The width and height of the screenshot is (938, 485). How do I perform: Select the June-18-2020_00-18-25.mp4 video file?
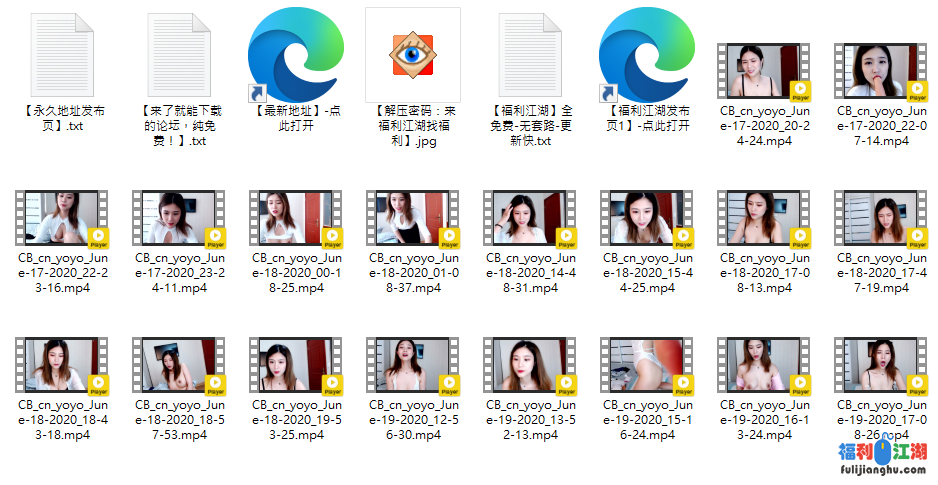[296, 218]
